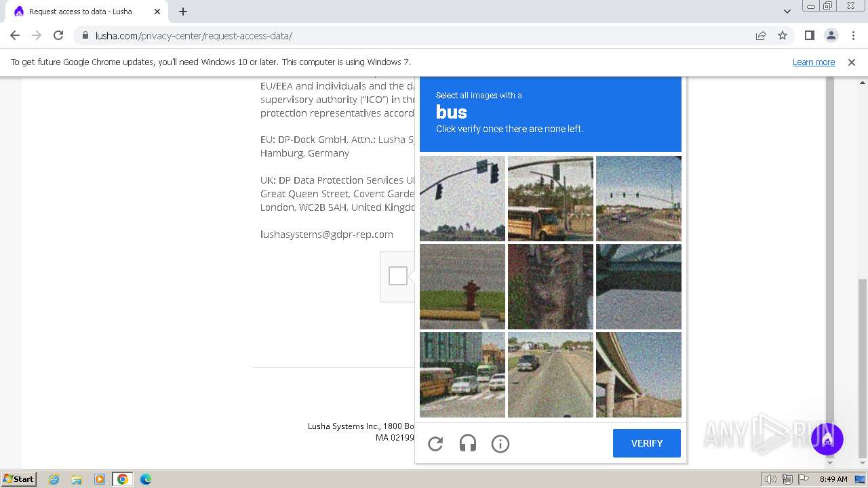Viewport: 868px width, 488px height.
Task: Switch to Chrome in the taskbar
Action: click(x=123, y=479)
